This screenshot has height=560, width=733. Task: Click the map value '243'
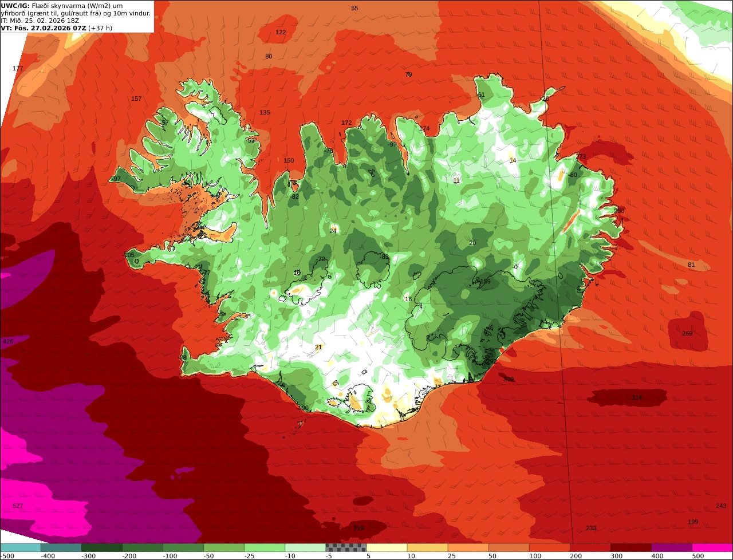pos(721,506)
